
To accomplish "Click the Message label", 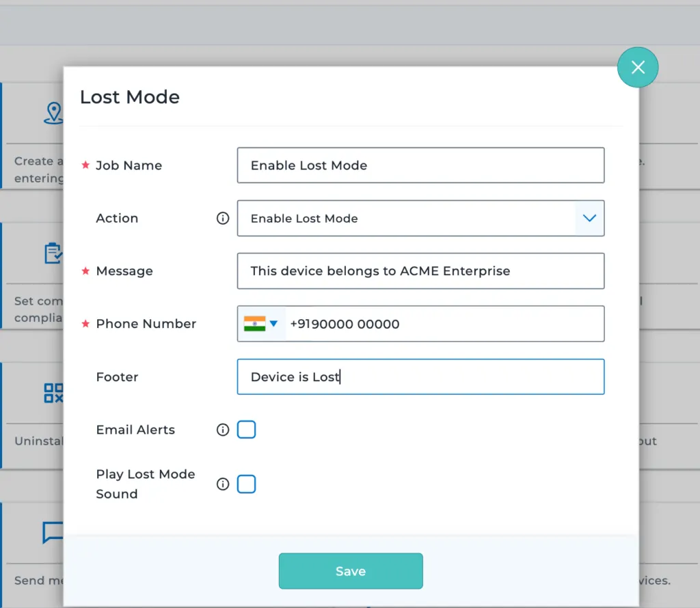I will point(124,271).
